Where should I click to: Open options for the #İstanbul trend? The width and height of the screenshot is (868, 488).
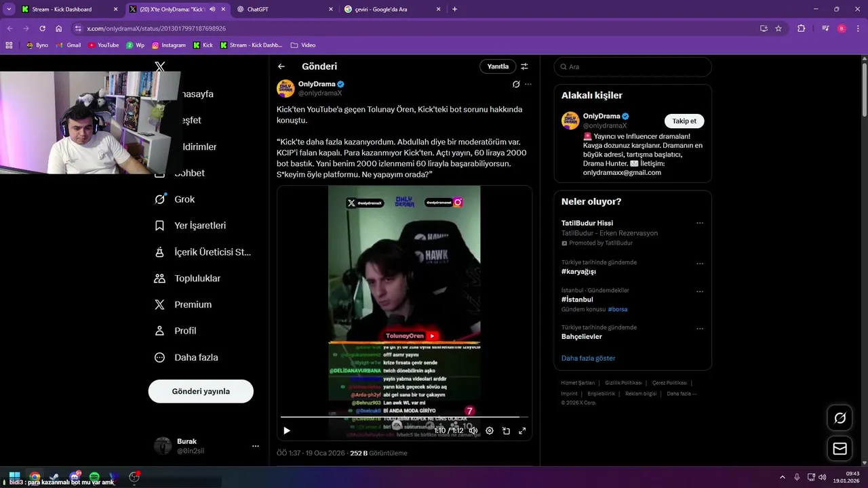click(700, 291)
